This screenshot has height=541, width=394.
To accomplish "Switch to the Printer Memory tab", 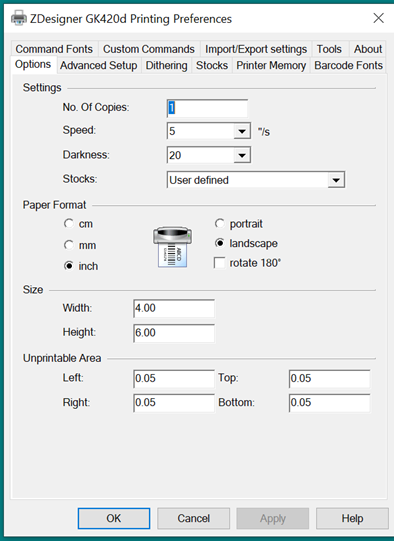I will 271,65.
